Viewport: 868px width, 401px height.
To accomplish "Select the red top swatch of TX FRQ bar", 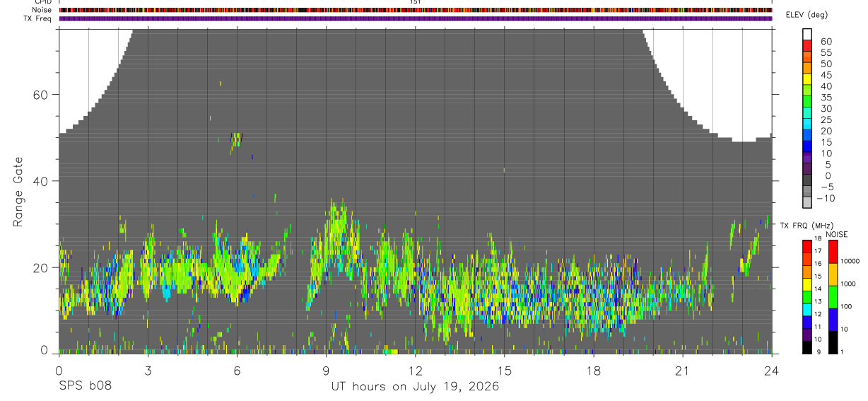I will coord(807,246).
